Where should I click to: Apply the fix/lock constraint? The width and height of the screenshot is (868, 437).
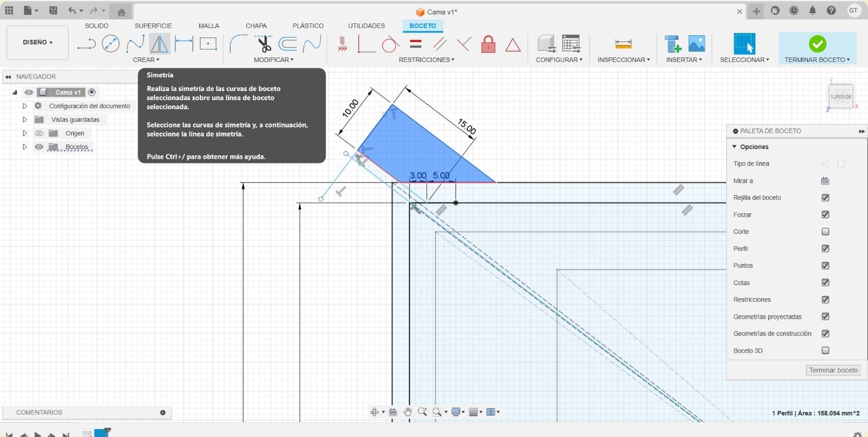[488, 44]
